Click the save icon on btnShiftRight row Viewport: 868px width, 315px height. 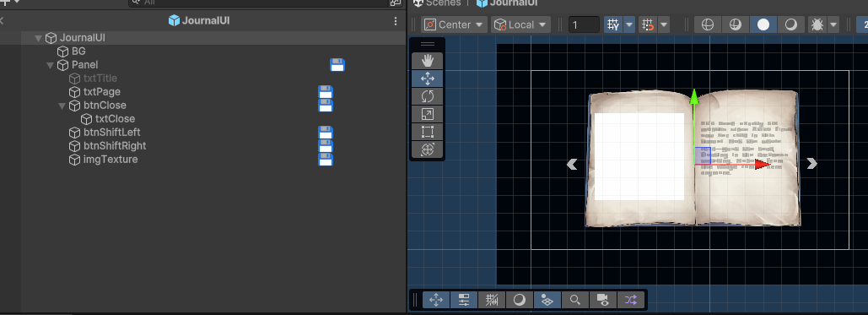pyautogui.click(x=326, y=145)
